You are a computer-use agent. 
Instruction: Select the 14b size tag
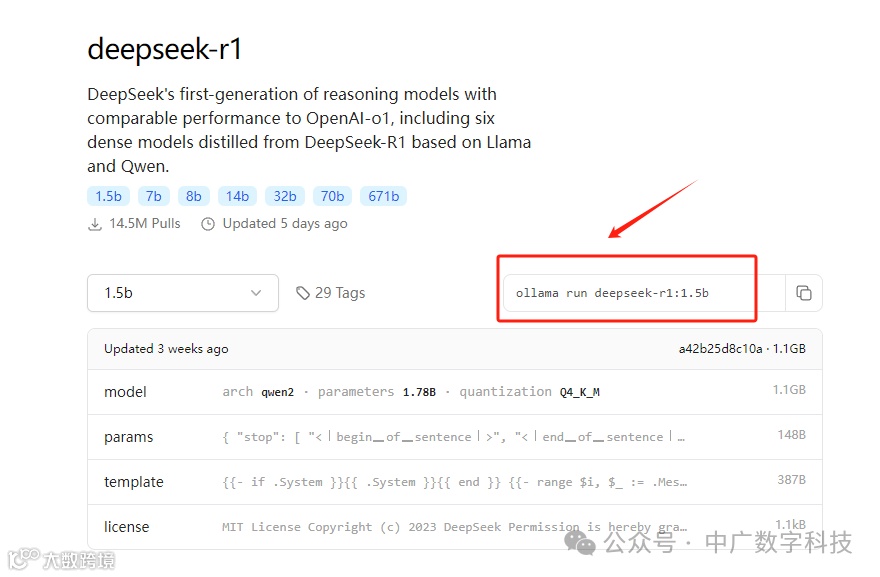237,196
